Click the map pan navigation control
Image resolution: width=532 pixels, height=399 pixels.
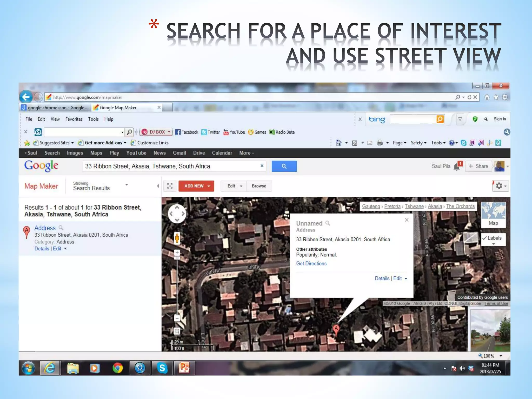coord(177,214)
